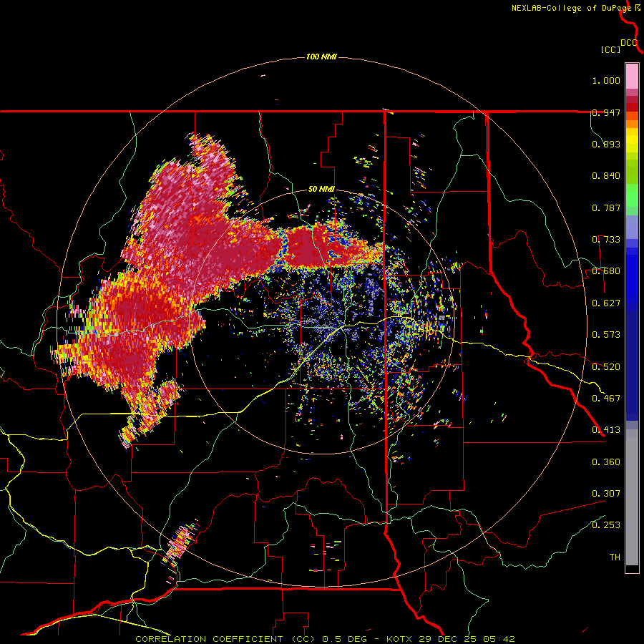Click the DCC label above the scale

click(629, 43)
